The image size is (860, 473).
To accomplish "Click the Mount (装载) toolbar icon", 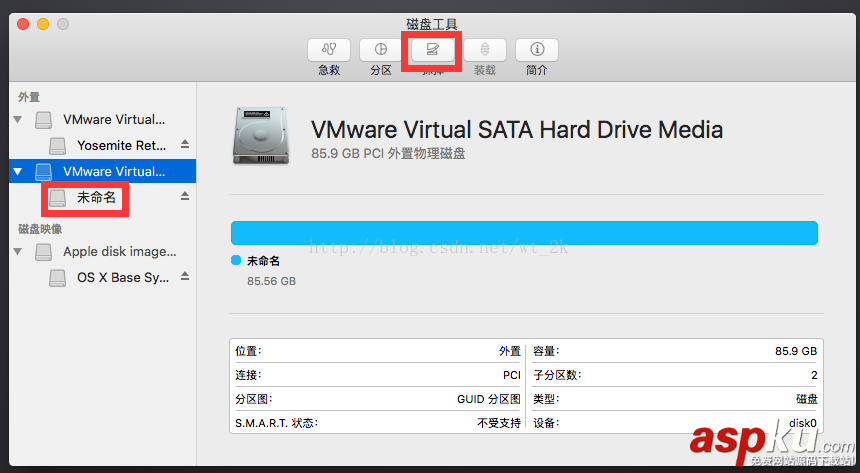I will [x=484, y=49].
